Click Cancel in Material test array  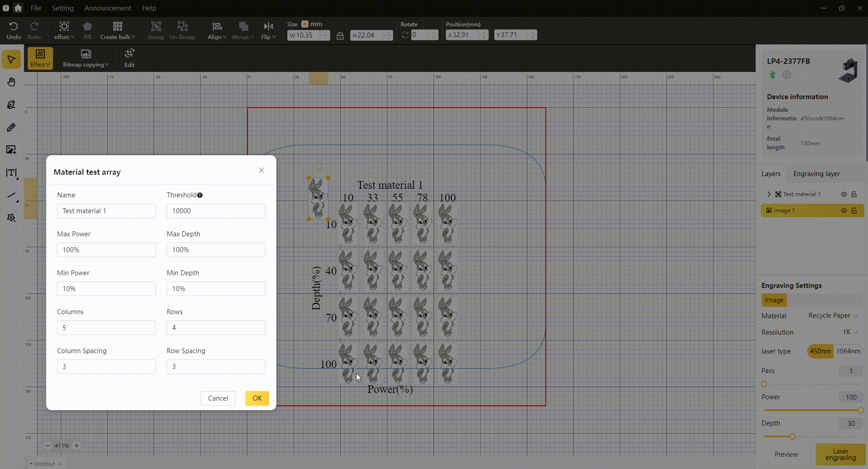pyautogui.click(x=218, y=398)
